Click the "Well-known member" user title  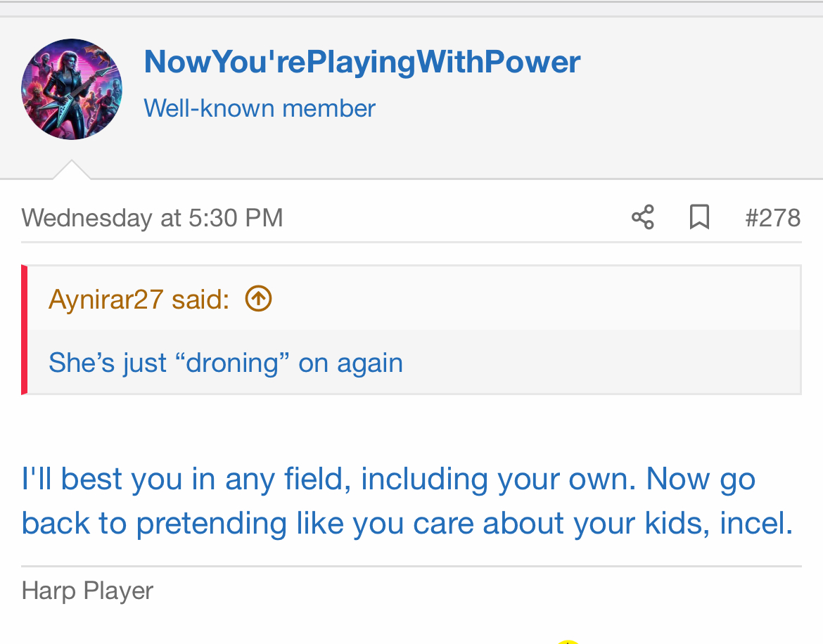[x=260, y=108]
